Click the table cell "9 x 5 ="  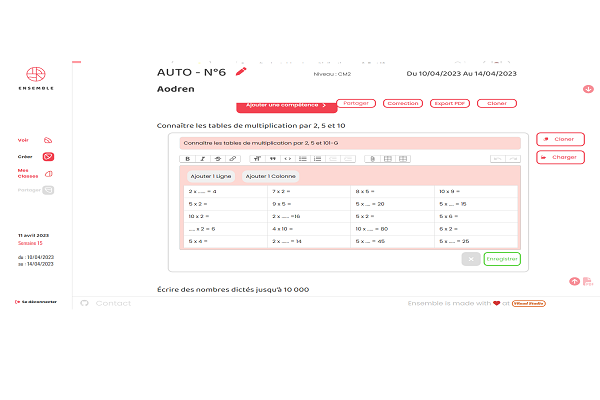point(309,204)
